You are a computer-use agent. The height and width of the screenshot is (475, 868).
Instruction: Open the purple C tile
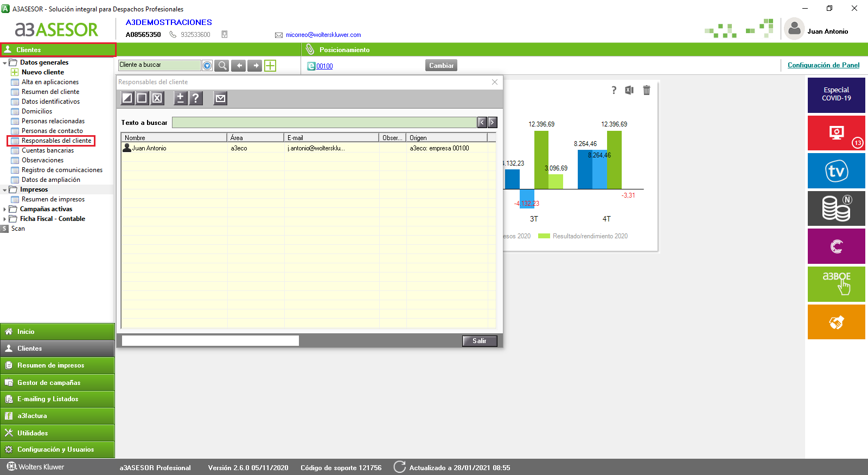pyautogui.click(x=837, y=246)
